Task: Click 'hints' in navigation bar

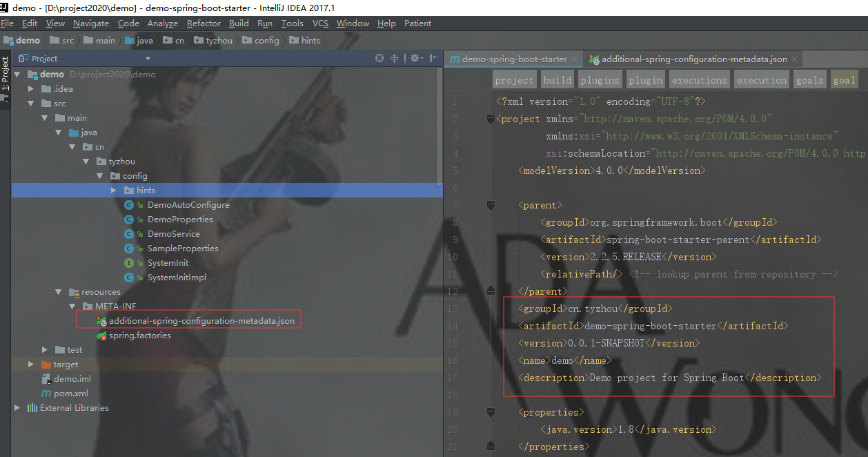Action: tap(304, 41)
